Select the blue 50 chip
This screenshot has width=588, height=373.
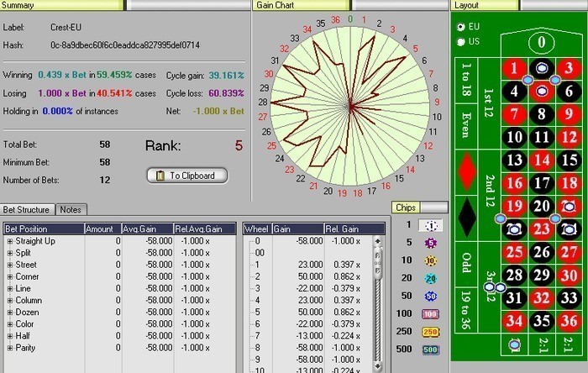click(x=430, y=296)
